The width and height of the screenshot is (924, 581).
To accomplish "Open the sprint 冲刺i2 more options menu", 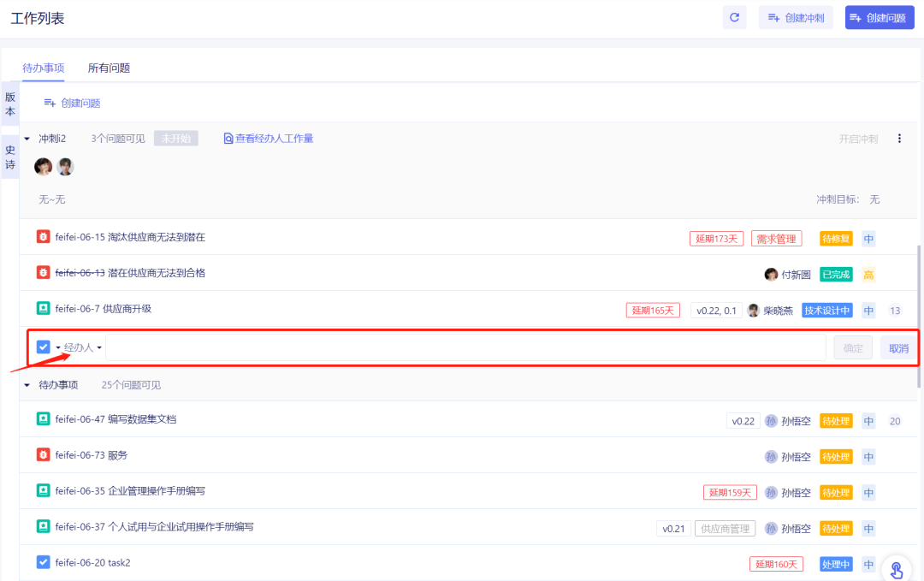I will pos(899,139).
